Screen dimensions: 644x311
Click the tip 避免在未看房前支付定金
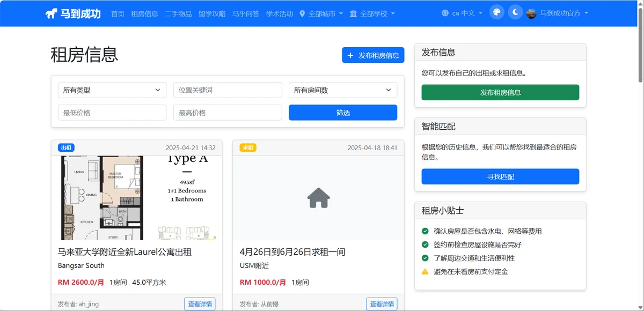471,271
